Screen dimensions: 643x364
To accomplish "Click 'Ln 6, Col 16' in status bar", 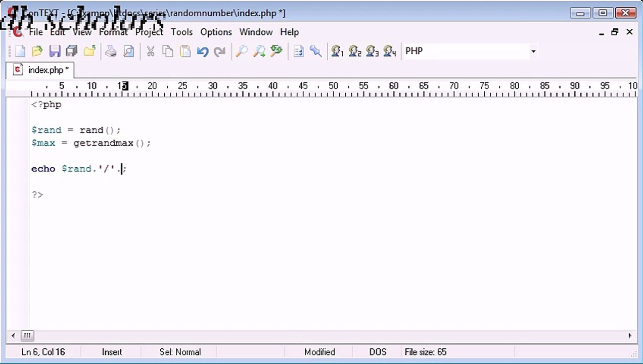I will 43,352.
